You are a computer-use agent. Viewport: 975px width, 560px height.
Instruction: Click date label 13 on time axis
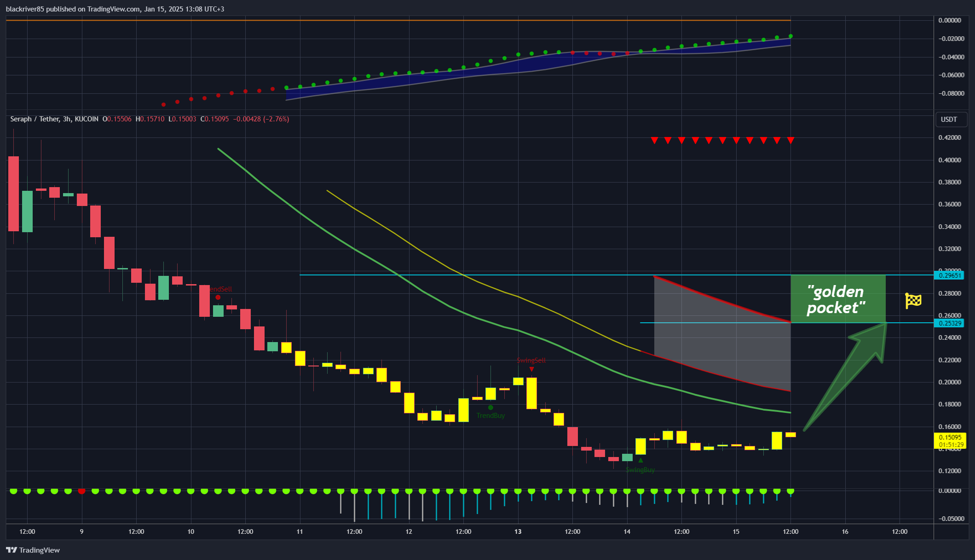point(518,531)
